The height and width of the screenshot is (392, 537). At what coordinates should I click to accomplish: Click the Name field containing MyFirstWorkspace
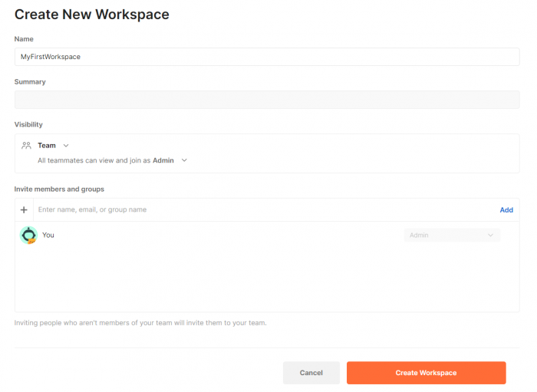pyautogui.click(x=267, y=57)
